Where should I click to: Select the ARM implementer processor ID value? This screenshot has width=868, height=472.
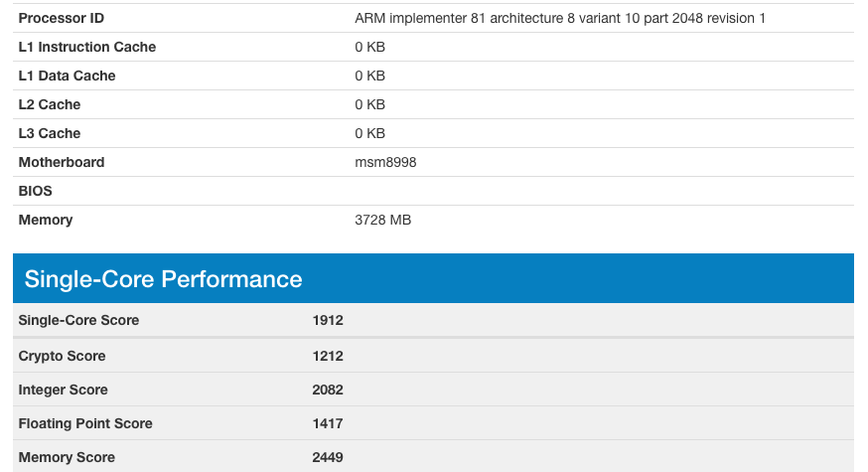560,18
